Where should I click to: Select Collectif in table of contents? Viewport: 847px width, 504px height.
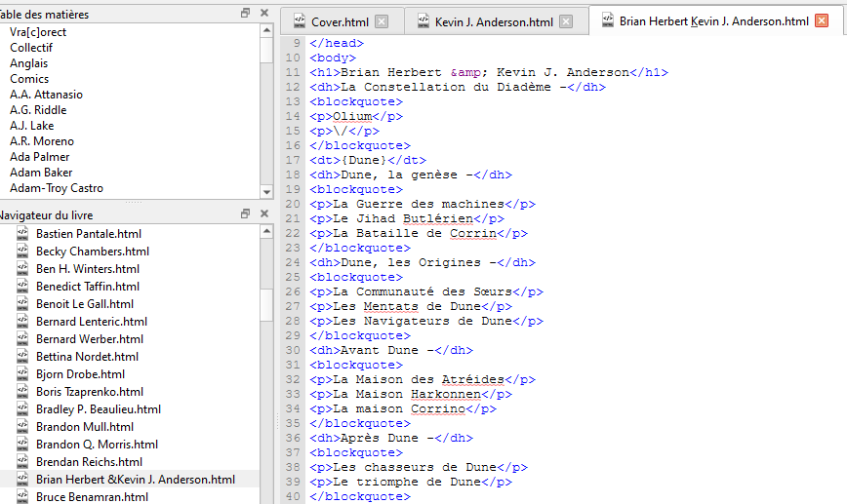pyautogui.click(x=31, y=48)
